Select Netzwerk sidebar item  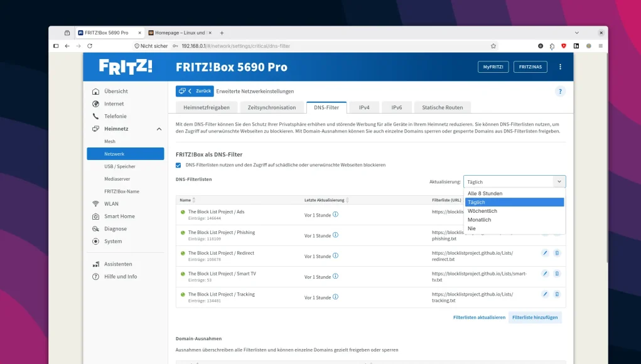[x=126, y=154]
